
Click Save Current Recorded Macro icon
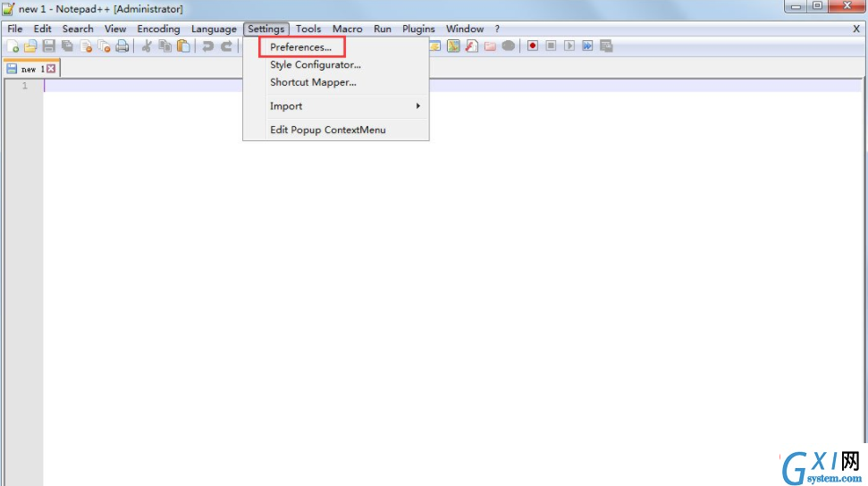[606, 46]
